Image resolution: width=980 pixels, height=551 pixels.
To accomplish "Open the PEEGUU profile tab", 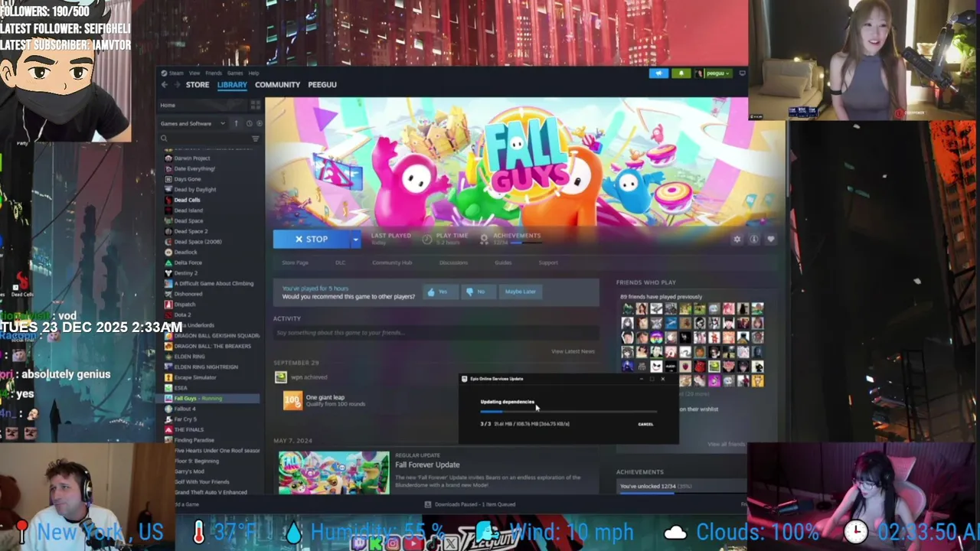I will click(322, 85).
